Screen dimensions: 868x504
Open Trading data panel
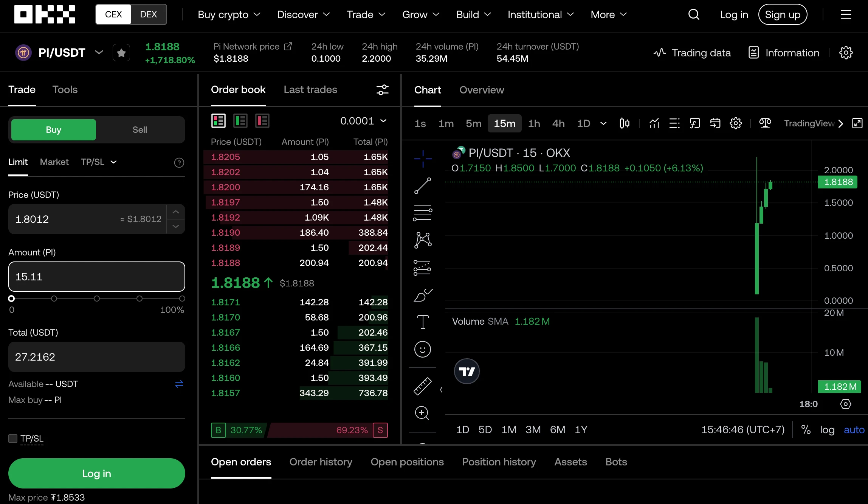pyautogui.click(x=692, y=53)
